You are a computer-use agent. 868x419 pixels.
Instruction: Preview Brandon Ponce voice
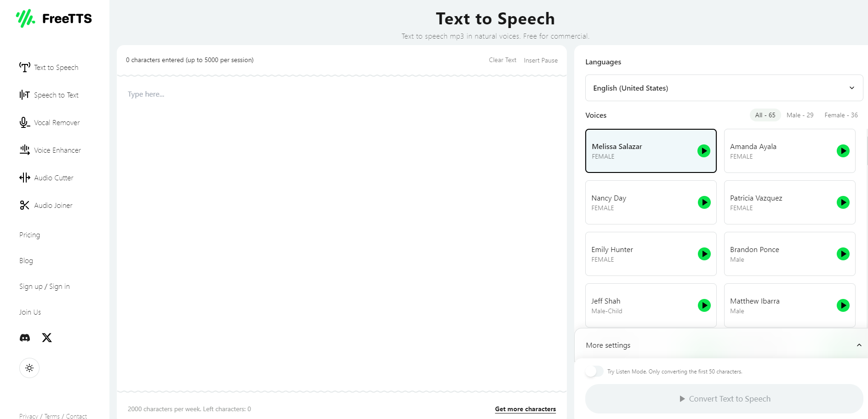tap(843, 254)
